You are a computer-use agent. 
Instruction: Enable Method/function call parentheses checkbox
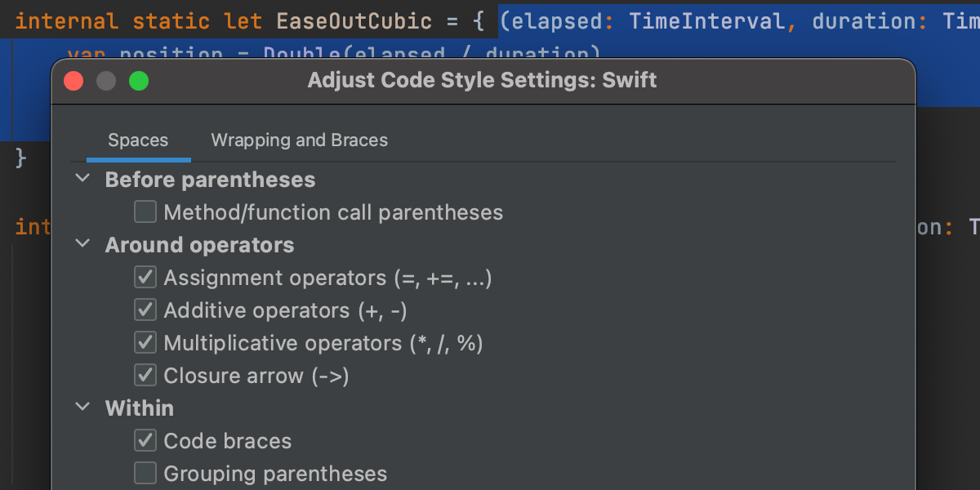tap(145, 212)
